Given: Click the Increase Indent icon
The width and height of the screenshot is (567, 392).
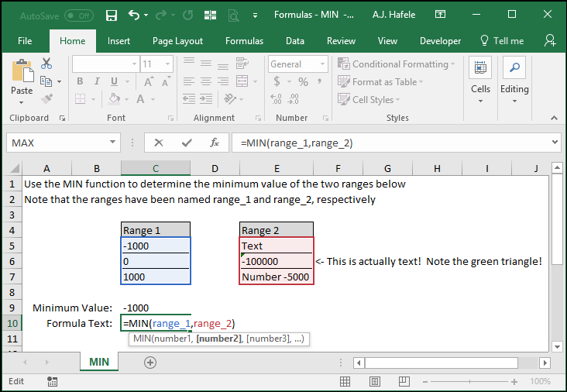Looking at the screenshot, I should coord(206,98).
